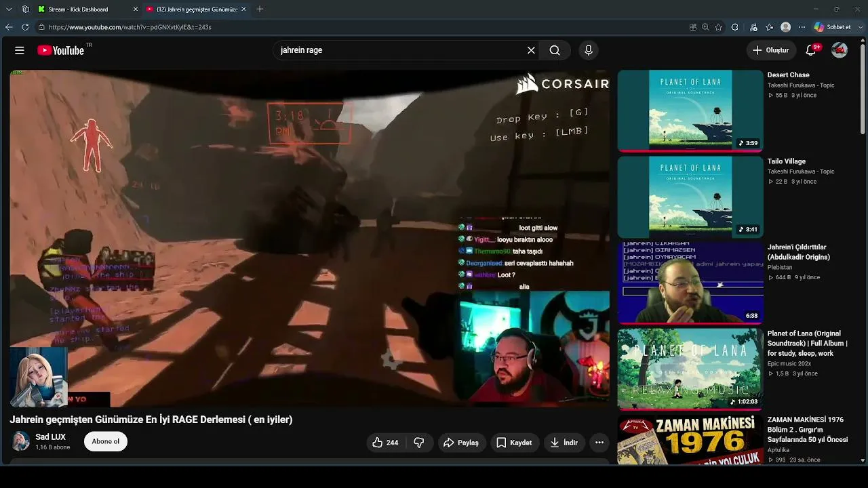Open the ZAMAN MAKİNESİ 1976 thumbnail
The image size is (868, 488).
click(x=690, y=440)
